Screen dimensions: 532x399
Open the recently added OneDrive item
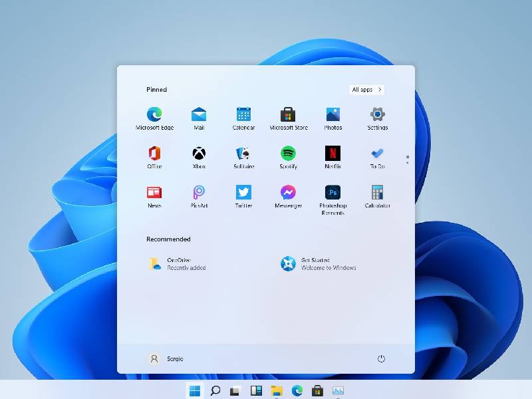click(180, 263)
